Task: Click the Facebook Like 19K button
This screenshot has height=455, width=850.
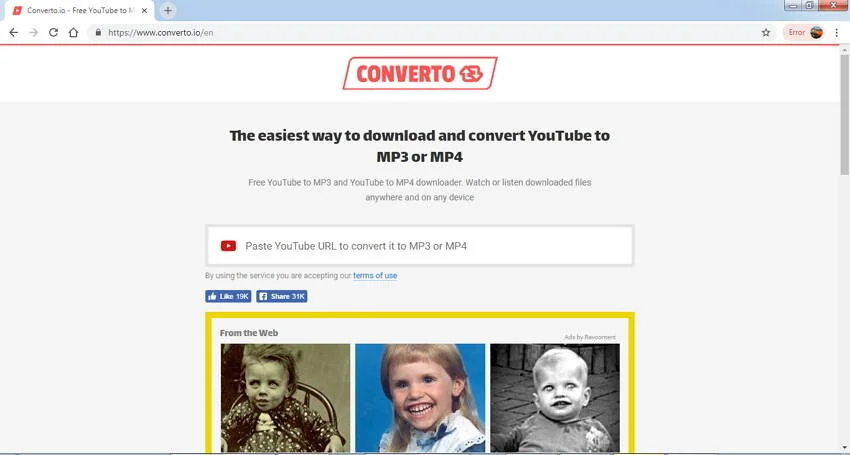Action: 228,296
